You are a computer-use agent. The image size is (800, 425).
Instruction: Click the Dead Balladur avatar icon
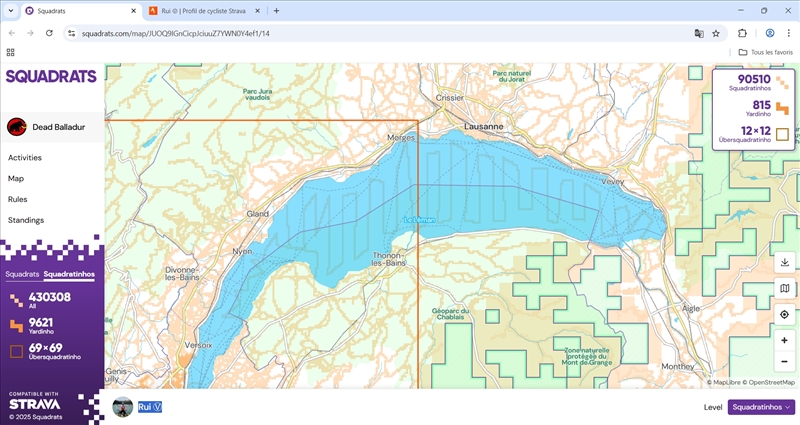16,127
